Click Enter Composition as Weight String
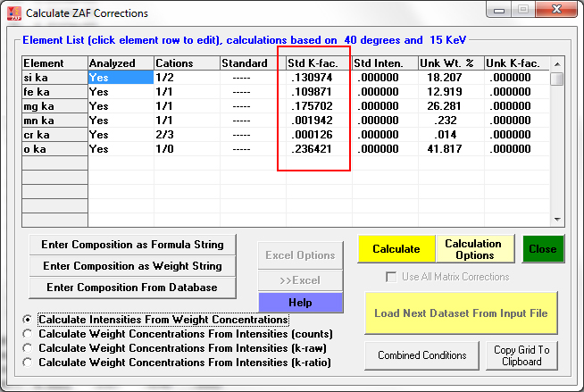 tap(132, 265)
